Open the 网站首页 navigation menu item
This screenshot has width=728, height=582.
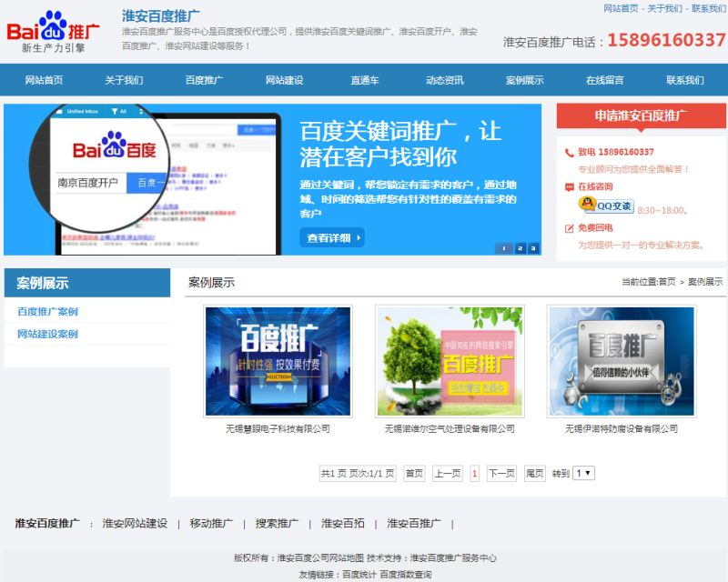[x=44, y=80]
